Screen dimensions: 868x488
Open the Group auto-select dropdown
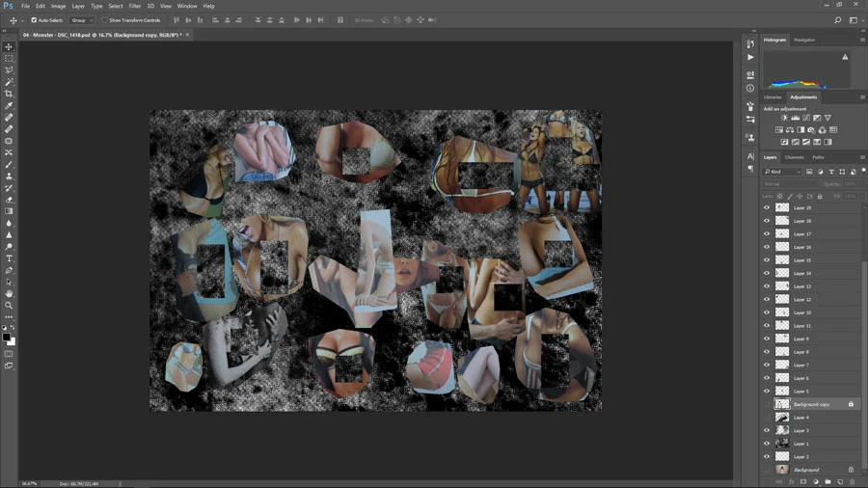click(x=82, y=20)
